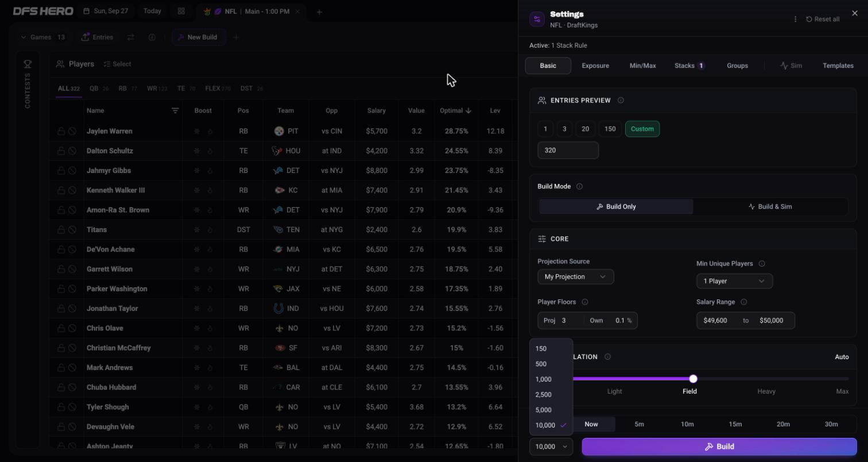Open the Min/Max settings tab
Image resolution: width=868 pixels, height=462 pixels.
coord(642,66)
